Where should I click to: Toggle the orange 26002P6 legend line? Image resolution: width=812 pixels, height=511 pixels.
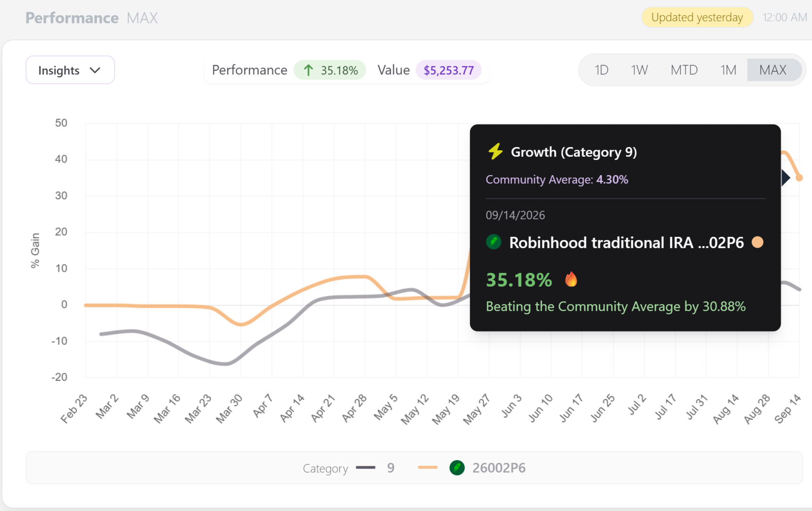(x=428, y=468)
